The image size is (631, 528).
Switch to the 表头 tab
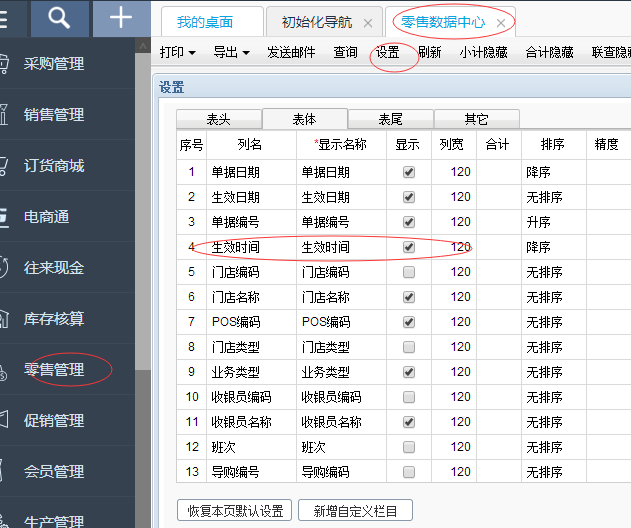(217, 119)
